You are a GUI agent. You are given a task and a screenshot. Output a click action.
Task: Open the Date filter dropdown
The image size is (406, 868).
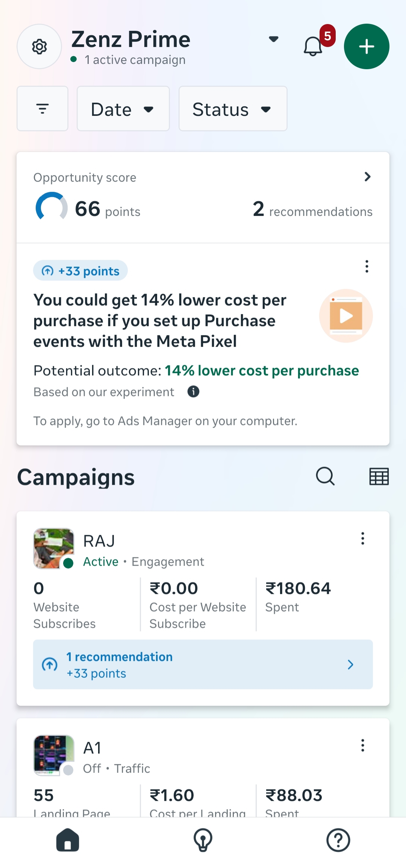pyautogui.click(x=123, y=109)
